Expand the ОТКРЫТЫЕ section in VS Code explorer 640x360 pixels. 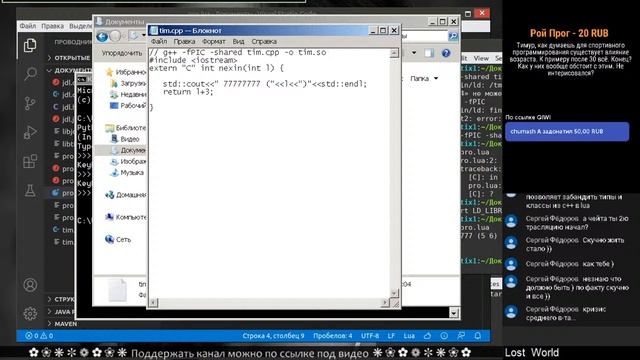[69, 58]
